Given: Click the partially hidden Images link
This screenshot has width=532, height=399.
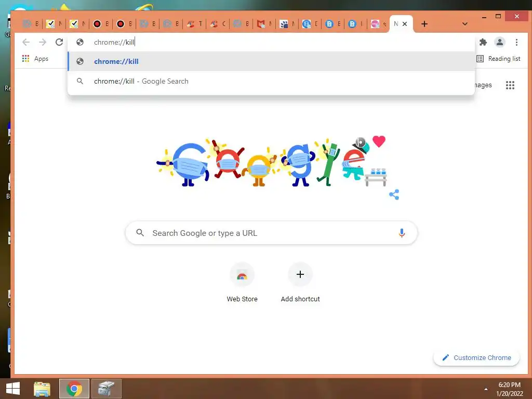Looking at the screenshot, I should pyautogui.click(x=483, y=85).
